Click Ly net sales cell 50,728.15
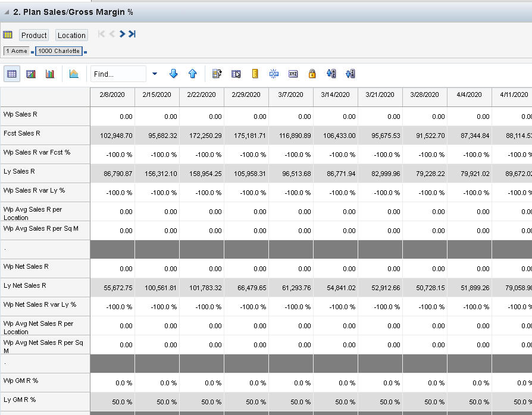The width and height of the screenshot is (532, 415). (x=425, y=288)
